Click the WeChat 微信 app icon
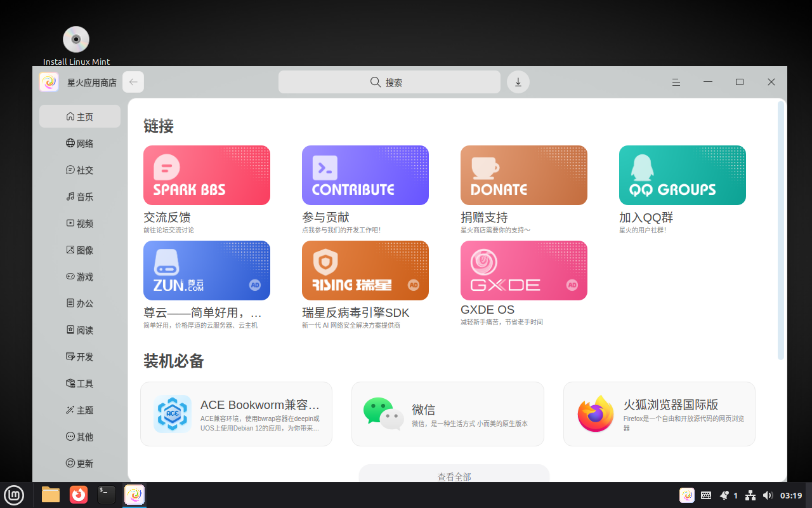 click(384, 414)
